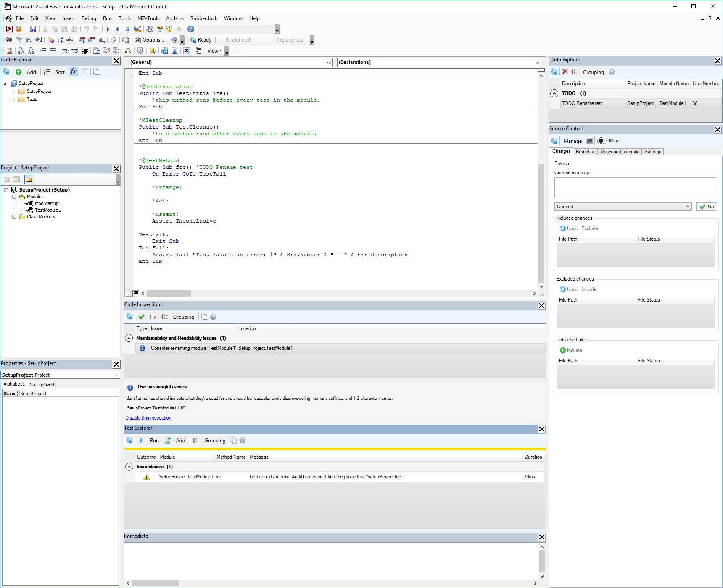Toggle Grouping in Code Inspections

tap(178, 317)
